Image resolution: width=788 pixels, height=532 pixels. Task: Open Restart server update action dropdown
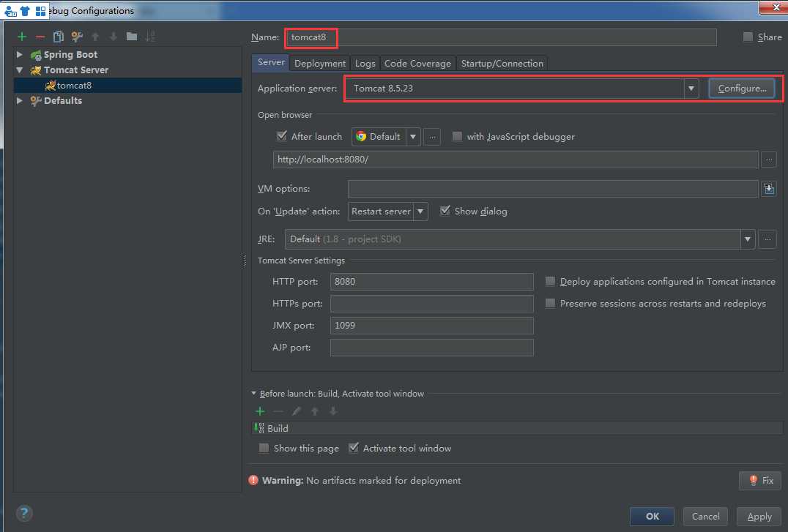420,211
